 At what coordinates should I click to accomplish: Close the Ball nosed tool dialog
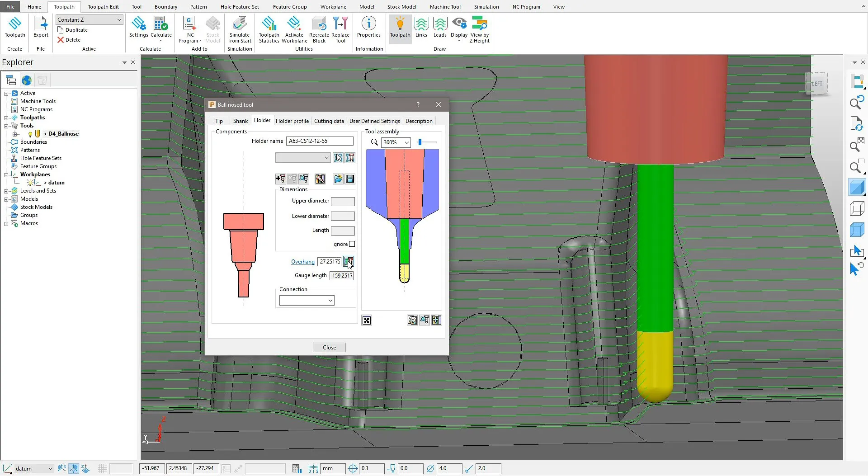pos(438,104)
